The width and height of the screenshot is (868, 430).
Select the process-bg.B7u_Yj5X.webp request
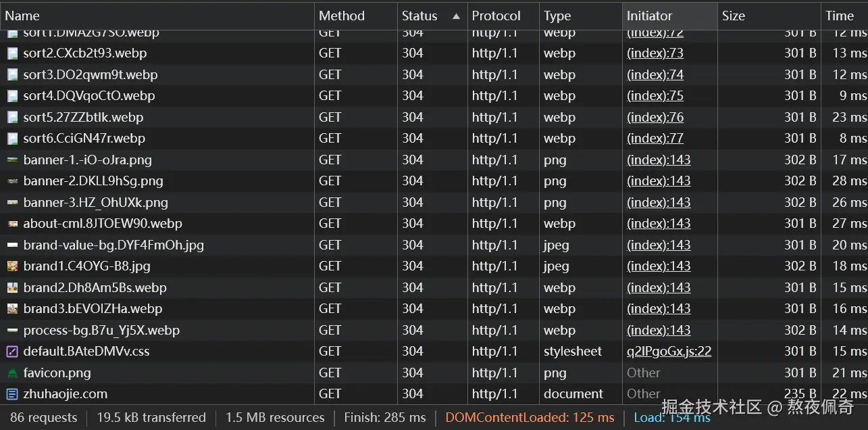pyautogui.click(x=101, y=331)
